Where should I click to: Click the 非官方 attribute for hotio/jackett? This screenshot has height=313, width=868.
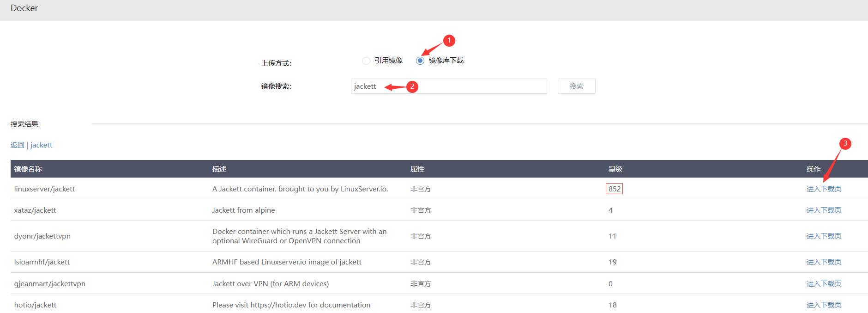click(x=421, y=305)
